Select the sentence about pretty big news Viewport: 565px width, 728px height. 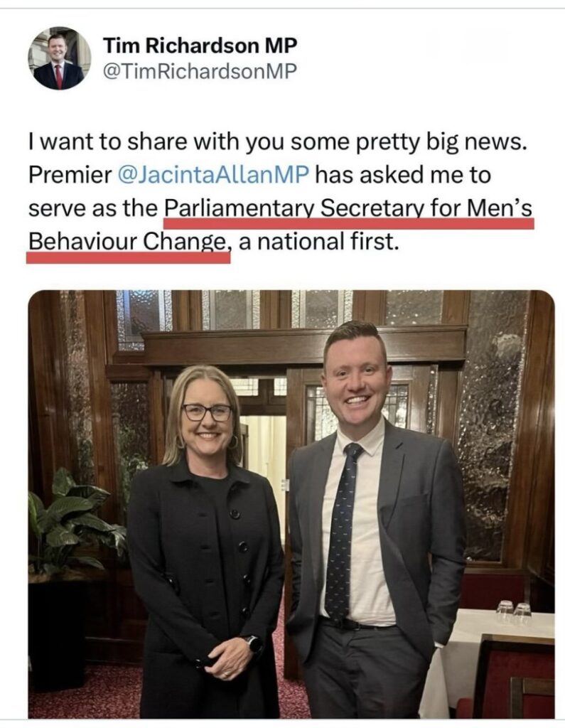[278, 142]
